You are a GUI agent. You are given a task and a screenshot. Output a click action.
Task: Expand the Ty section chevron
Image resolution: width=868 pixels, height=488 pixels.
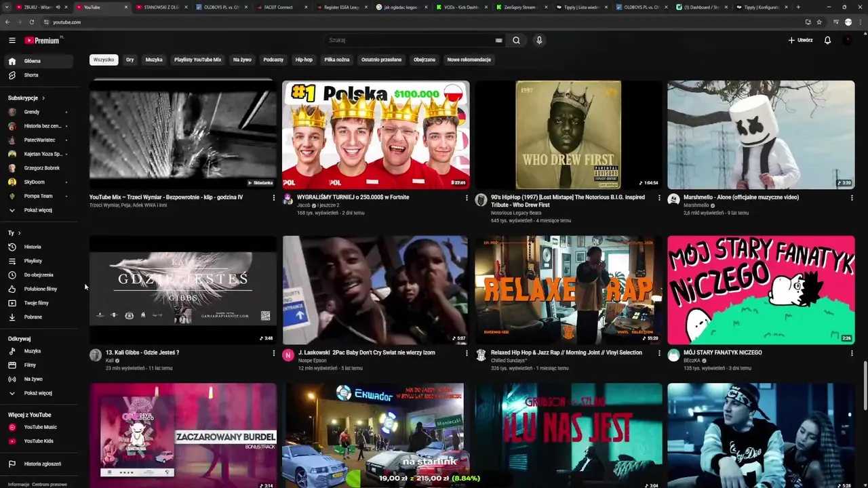[x=19, y=233]
